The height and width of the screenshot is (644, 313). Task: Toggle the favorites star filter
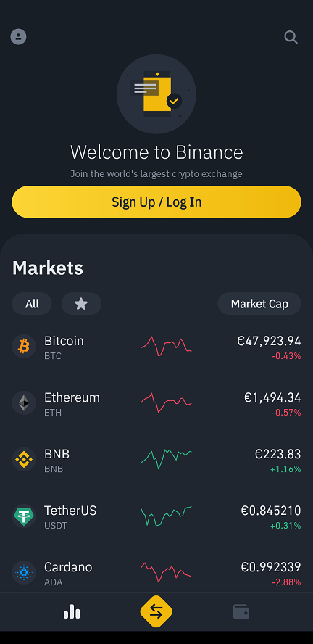click(x=81, y=304)
